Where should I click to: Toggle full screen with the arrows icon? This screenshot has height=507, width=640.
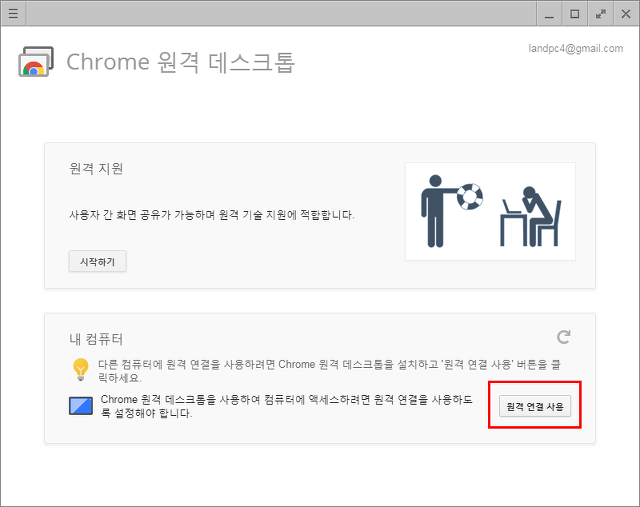tap(600, 14)
